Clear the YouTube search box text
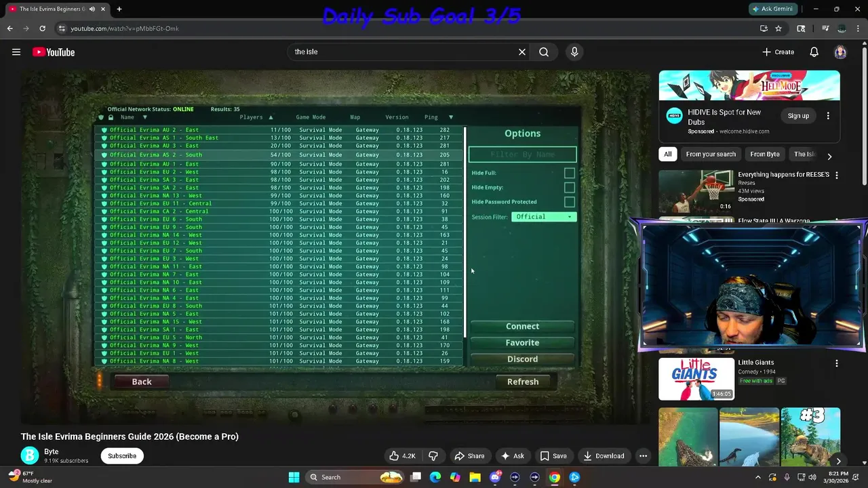 point(522,52)
